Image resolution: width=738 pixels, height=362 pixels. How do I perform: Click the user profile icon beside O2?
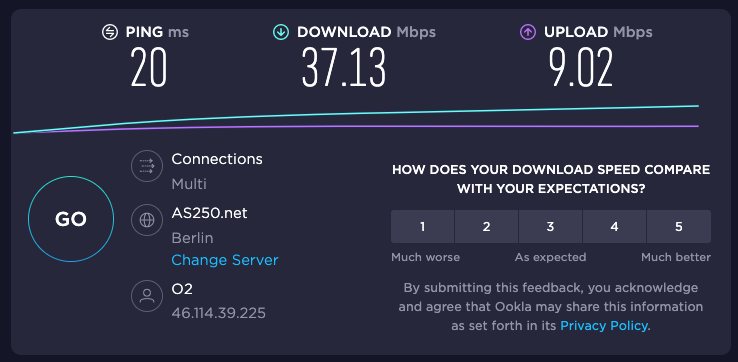coord(147,296)
